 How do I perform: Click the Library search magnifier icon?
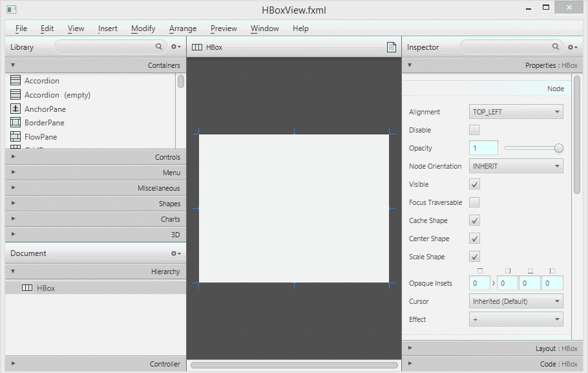click(x=159, y=47)
